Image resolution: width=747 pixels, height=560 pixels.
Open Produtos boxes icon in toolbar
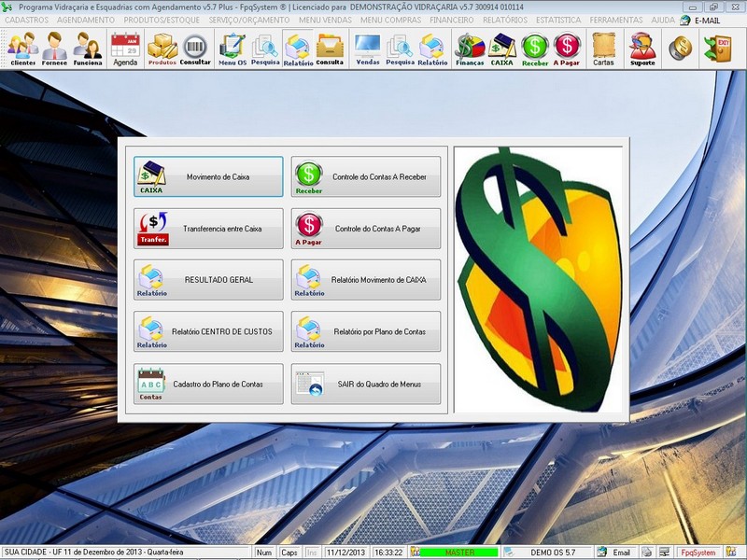(162, 49)
